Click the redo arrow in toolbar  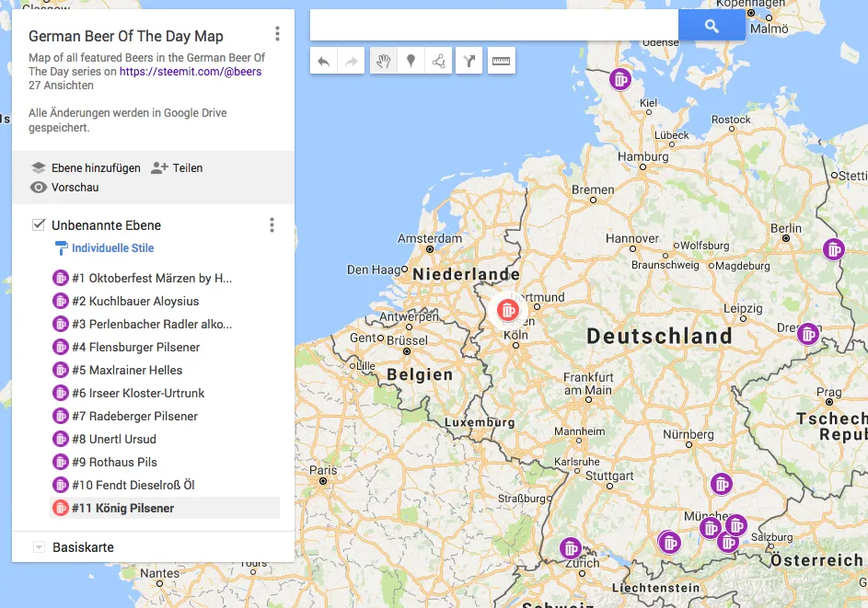click(x=351, y=61)
